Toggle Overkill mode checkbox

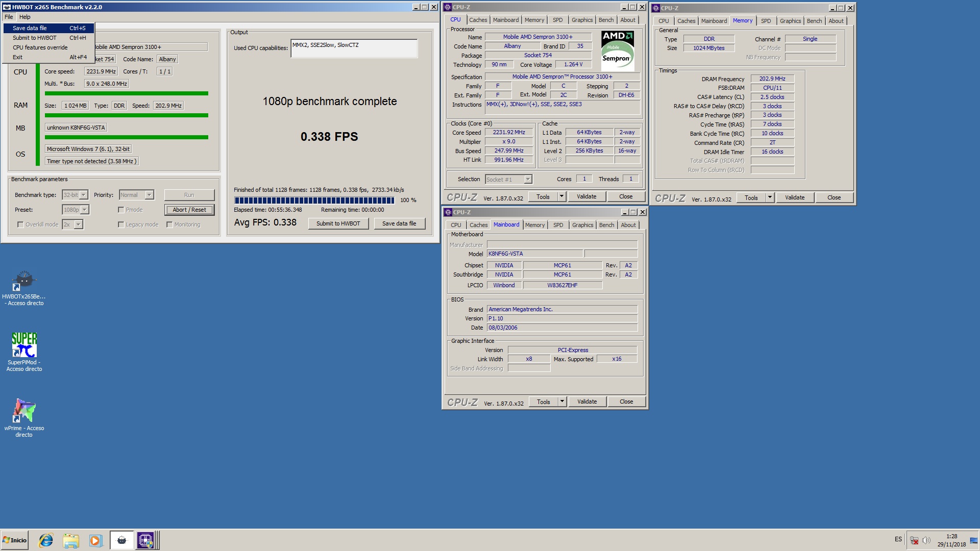20,224
